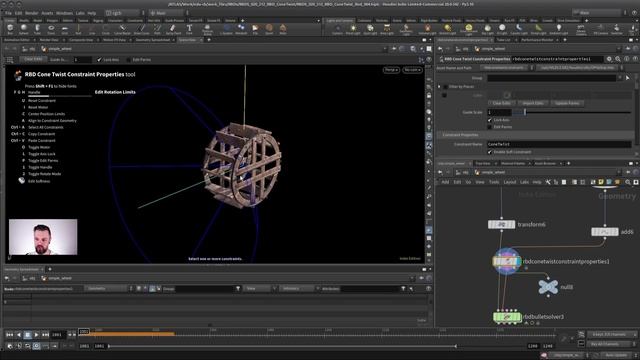The image size is (640, 360).
Task: Toggle Enable Soft Constraint checkbox
Action: click(x=489, y=152)
